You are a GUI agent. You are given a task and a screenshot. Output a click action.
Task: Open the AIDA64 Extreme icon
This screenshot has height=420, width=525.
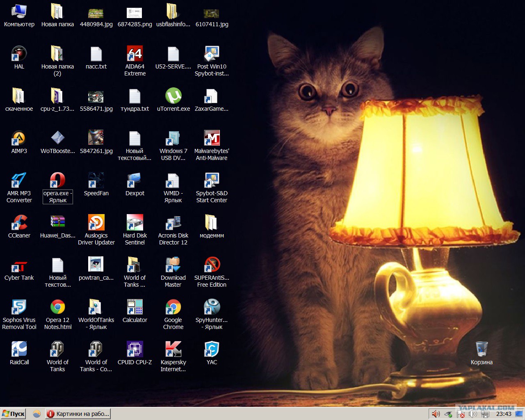point(135,54)
